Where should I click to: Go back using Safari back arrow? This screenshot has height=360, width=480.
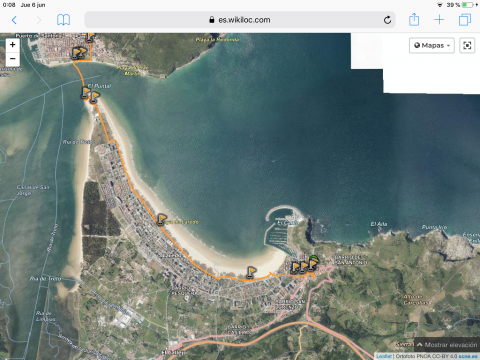click(x=14, y=20)
